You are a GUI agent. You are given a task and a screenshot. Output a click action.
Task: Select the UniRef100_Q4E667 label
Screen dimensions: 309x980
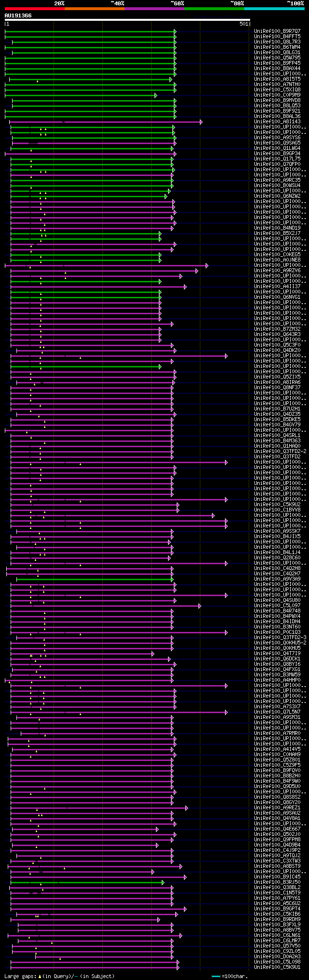pyautogui.click(x=277, y=829)
